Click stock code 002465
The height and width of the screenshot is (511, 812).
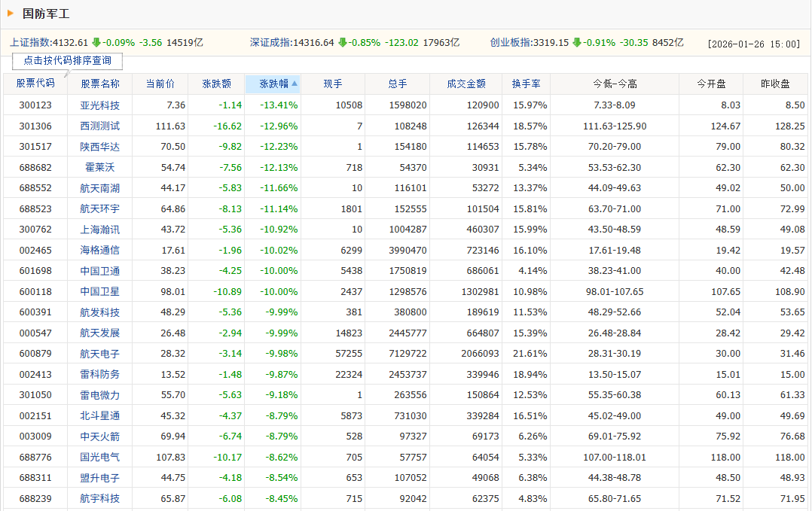pyautogui.click(x=35, y=250)
